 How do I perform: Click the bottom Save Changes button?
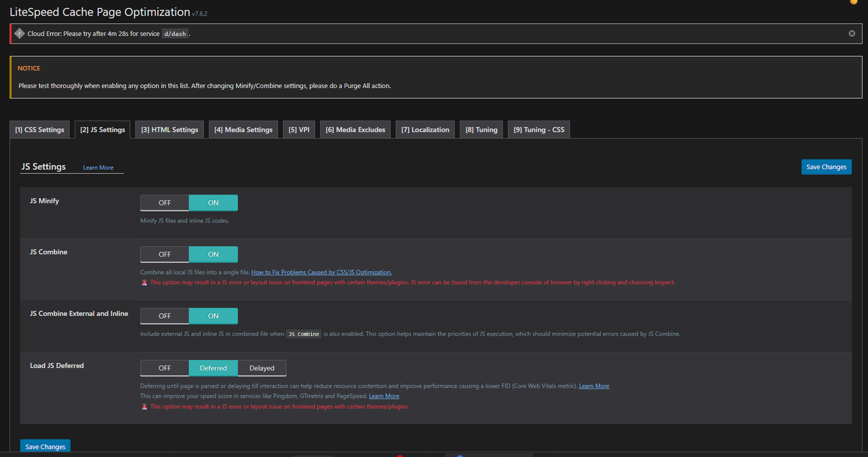45,446
